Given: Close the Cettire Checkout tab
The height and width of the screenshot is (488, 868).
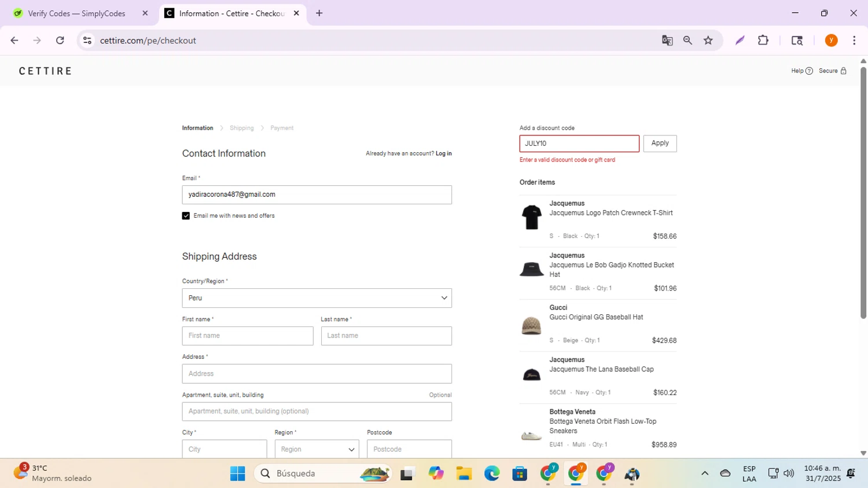Looking at the screenshot, I should [x=296, y=13].
